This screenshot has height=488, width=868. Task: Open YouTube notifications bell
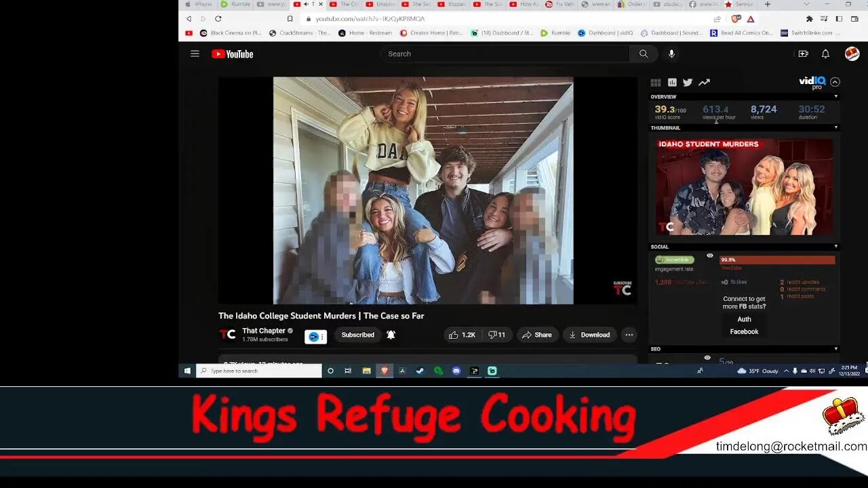(825, 54)
